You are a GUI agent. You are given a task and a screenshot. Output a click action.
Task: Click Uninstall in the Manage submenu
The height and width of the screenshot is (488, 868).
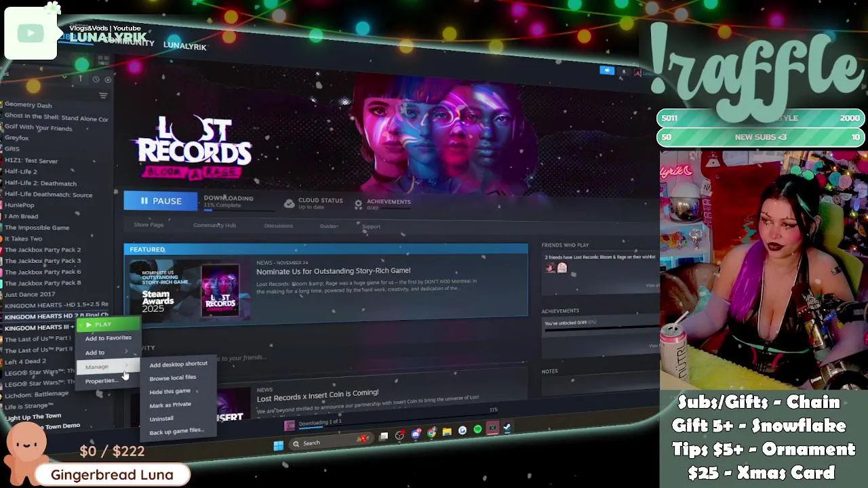tap(161, 418)
